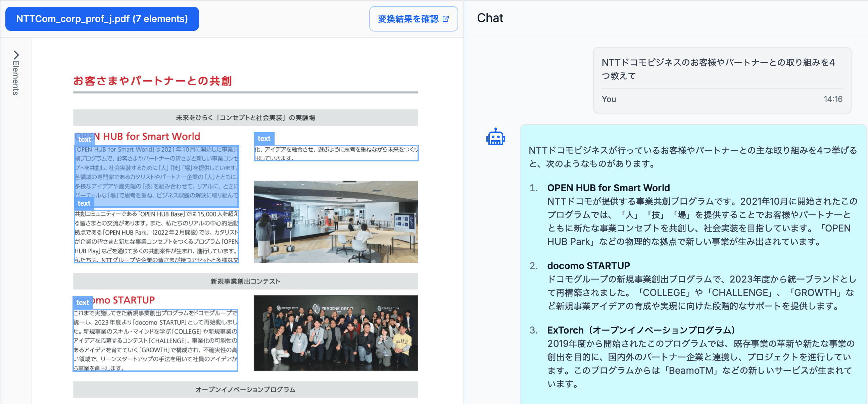
Task: Click the chat robot avatar icon
Action: pos(495,137)
